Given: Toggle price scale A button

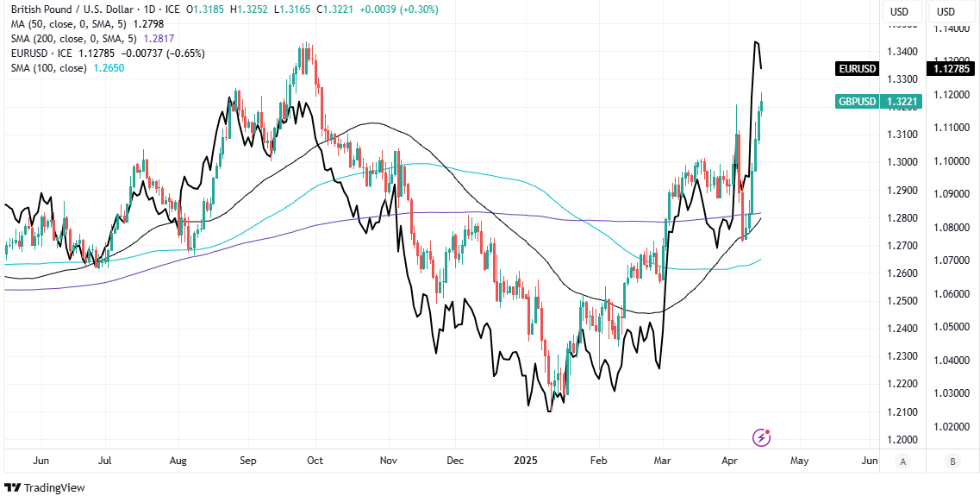Looking at the screenshot, I should 903,461.
